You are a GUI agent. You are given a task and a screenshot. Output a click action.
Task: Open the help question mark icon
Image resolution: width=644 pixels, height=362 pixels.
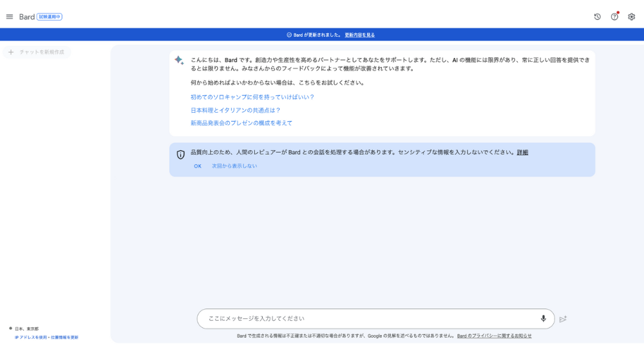tap(614, 17)
